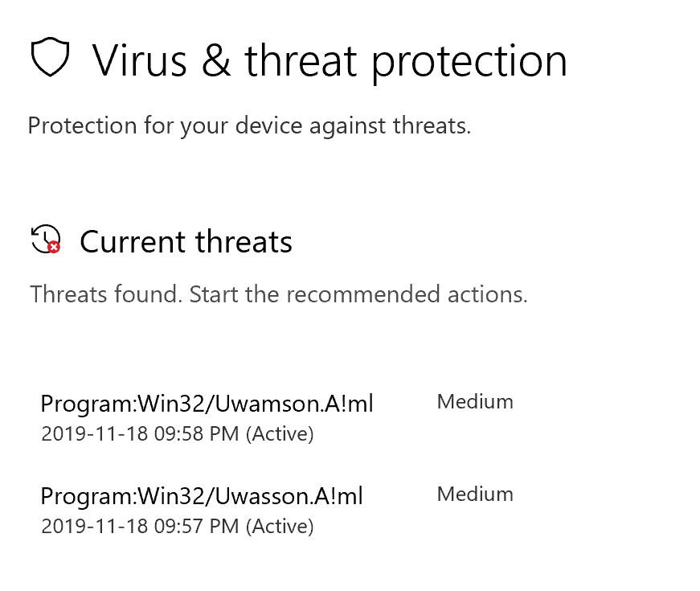
Task: Click the (Active) status of Uwasson threat
Action: (280, 527)
